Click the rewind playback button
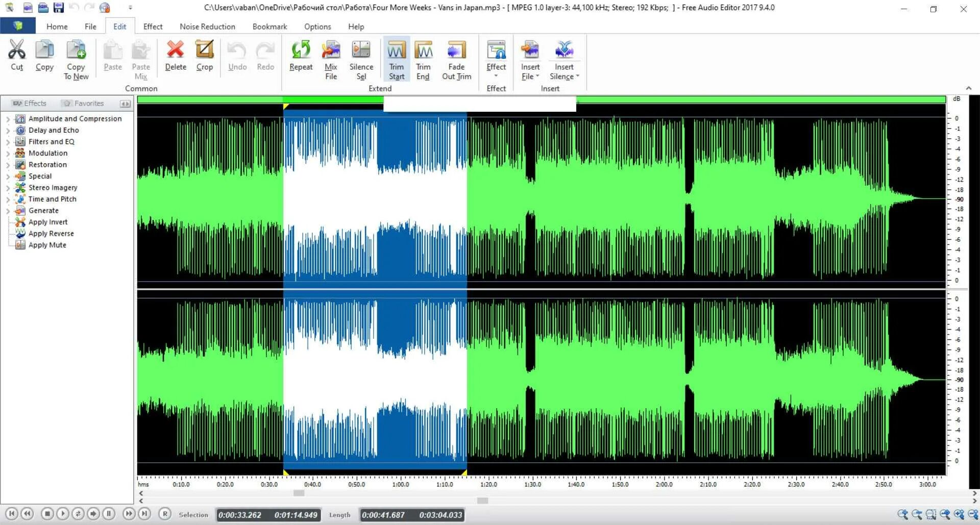The height and width of the screenshot is (525, 980). point(27,514)
